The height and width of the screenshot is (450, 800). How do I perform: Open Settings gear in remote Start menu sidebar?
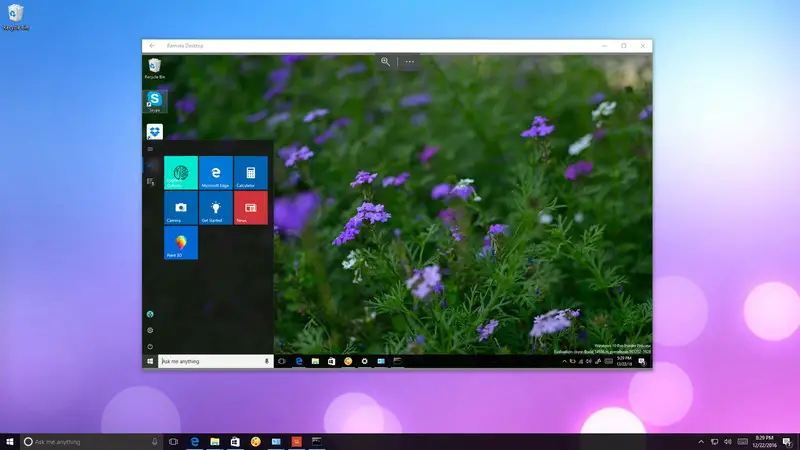click(150, 330)
